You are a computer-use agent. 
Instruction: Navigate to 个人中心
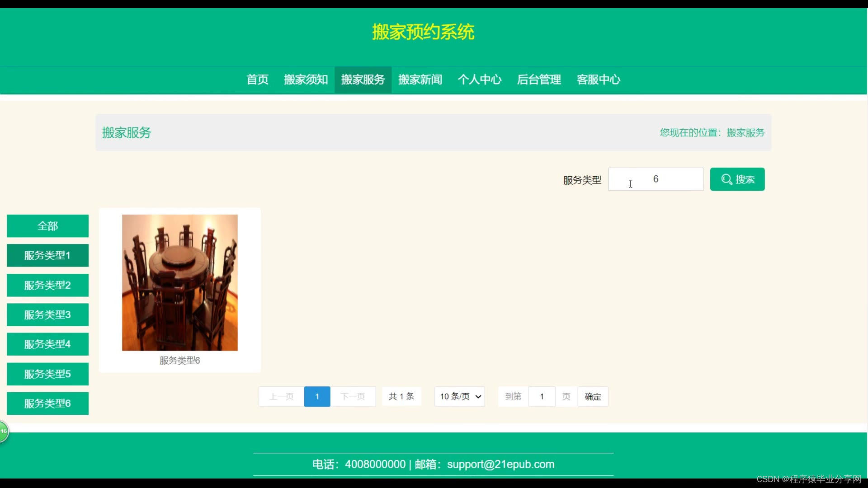[479, 80]
